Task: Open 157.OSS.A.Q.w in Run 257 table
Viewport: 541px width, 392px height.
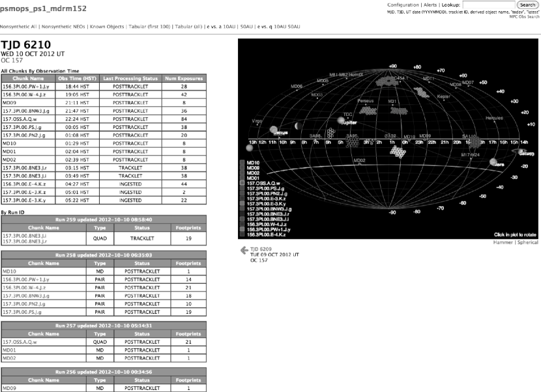Action: pos(20,342)
